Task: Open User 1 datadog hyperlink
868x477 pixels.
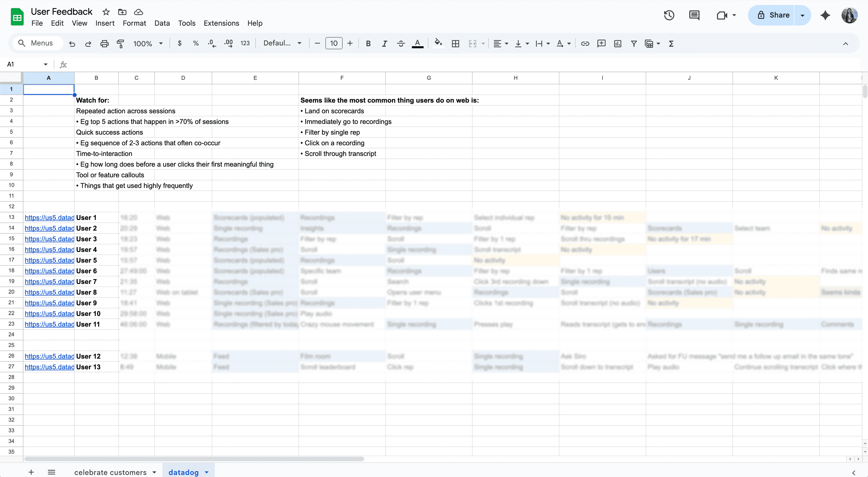Action: point(49,217)
